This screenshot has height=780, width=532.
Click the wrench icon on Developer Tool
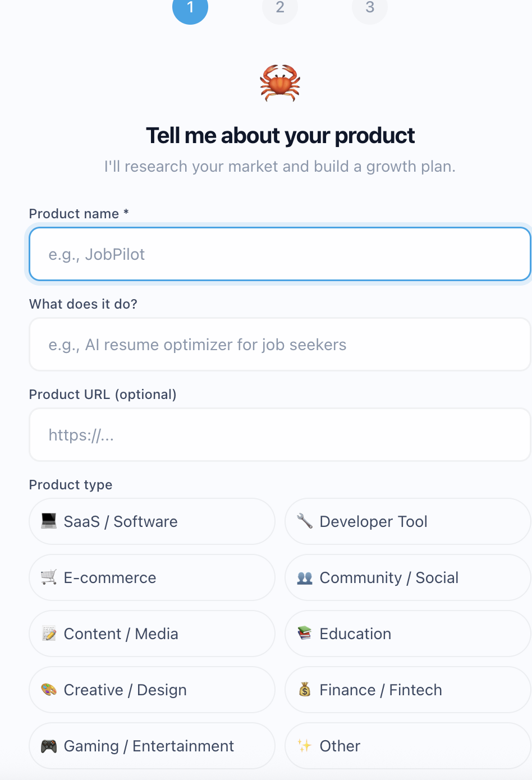coord(305,521)
